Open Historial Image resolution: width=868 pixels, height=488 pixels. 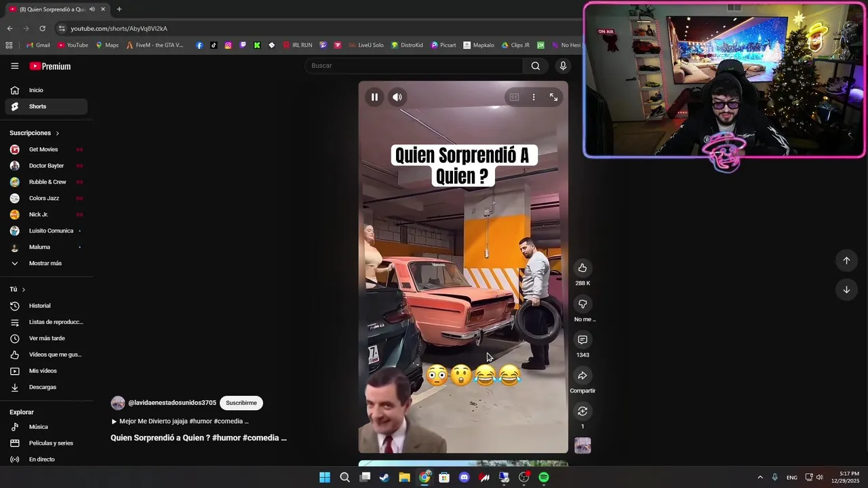tap(46, 306)
